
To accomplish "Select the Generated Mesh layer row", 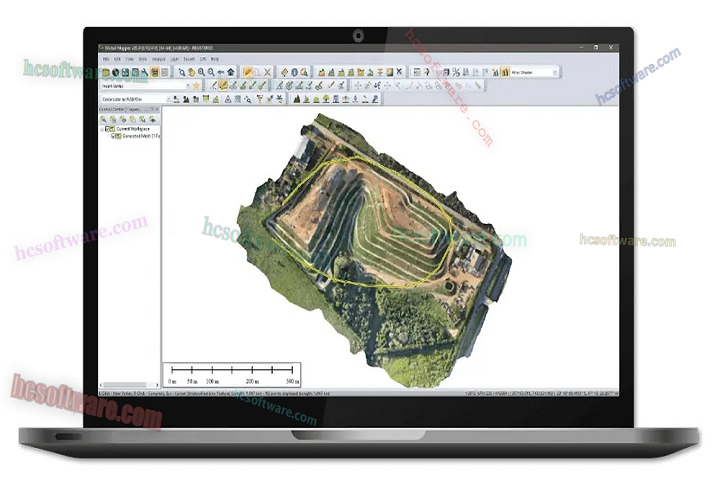I will click(136, 136).
